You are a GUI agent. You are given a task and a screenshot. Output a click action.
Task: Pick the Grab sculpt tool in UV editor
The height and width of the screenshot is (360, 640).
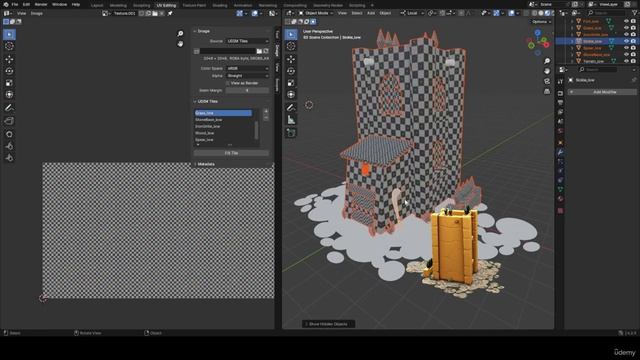[x=9, y=134]
